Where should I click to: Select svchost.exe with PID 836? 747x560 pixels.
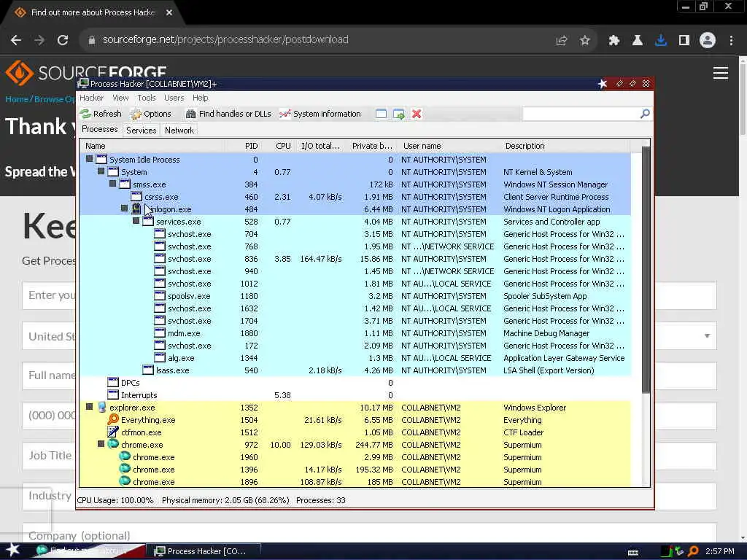click(355, 259)
